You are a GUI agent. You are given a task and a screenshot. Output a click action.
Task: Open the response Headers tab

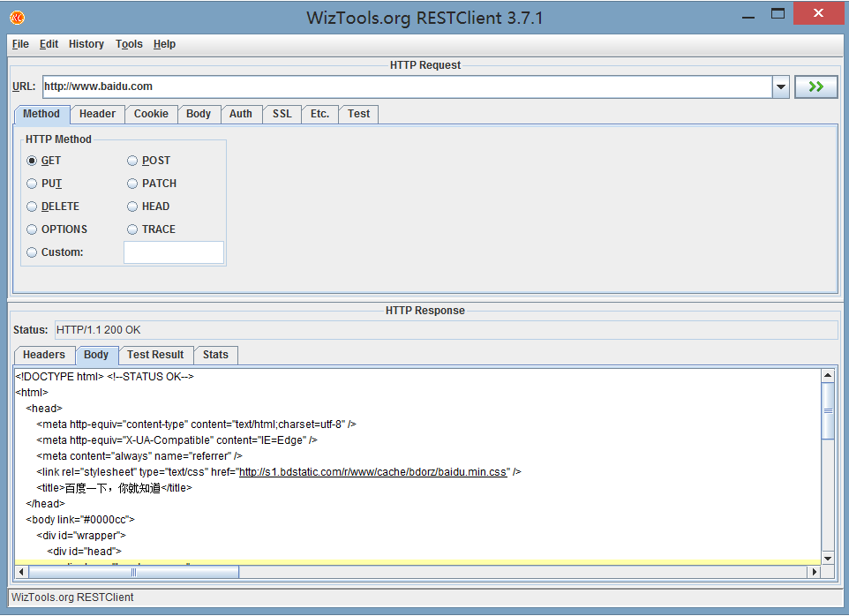click(44, 355)
